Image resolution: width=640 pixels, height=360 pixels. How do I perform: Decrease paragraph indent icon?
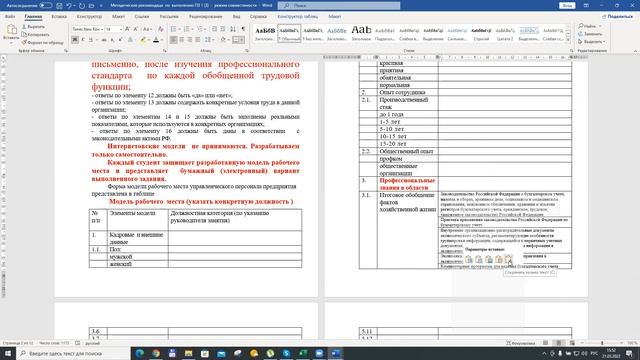point(214,29)
